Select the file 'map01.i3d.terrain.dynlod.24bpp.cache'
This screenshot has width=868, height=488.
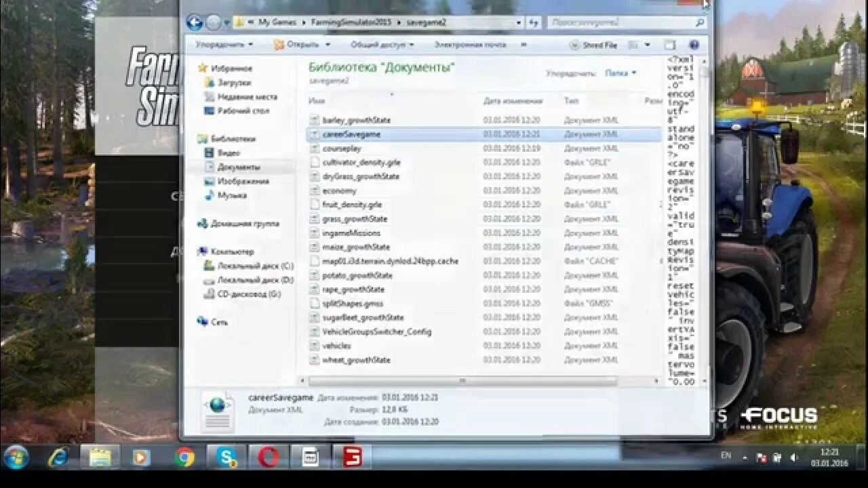click(x=390, y=261)
